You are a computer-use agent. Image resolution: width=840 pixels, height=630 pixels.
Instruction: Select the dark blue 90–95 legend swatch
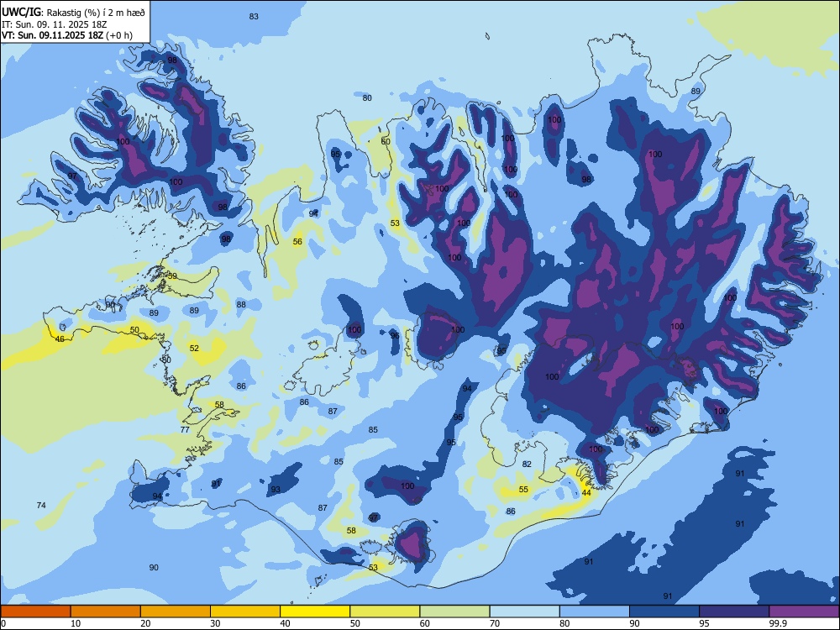(664, 612)
